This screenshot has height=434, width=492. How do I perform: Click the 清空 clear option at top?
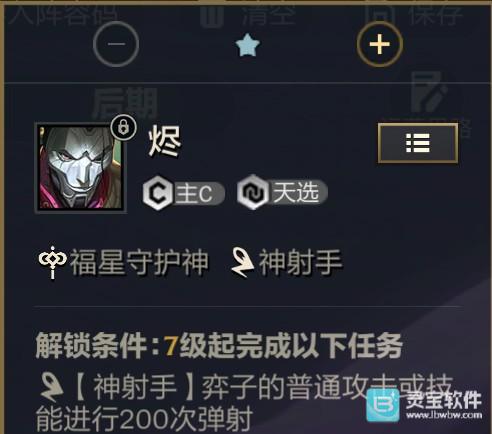[x=248, y=15]
